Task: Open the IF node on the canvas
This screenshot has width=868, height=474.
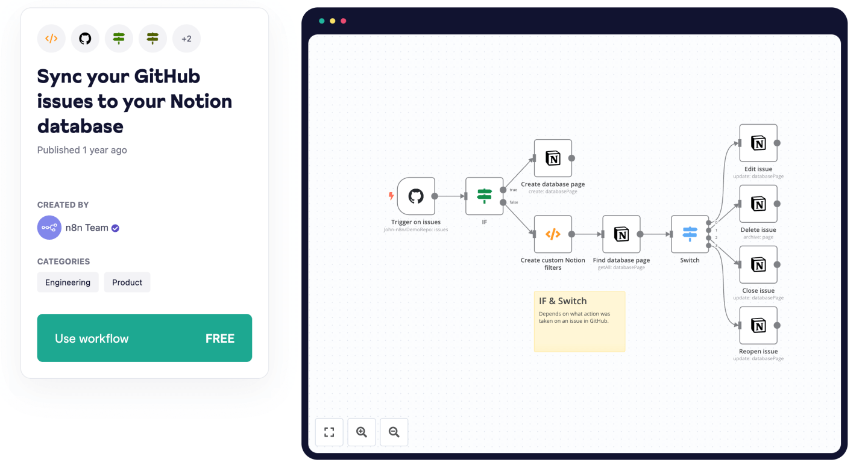Action: 484,196
